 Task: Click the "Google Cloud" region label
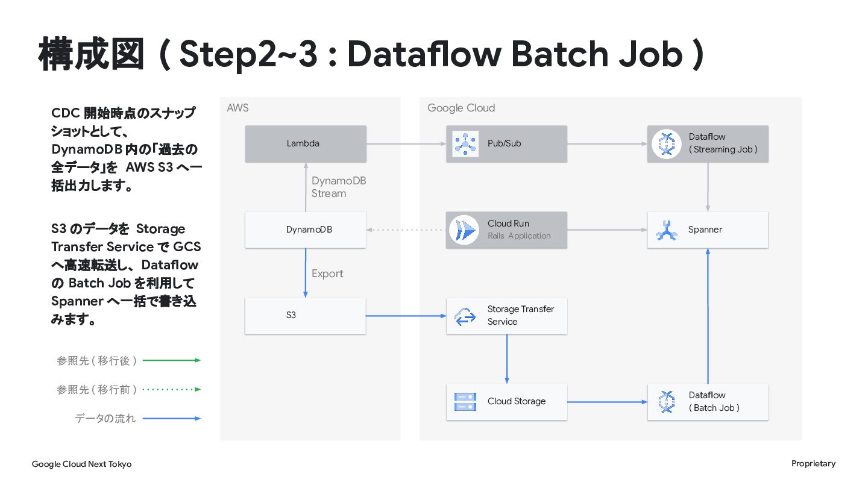pos(461,108)
